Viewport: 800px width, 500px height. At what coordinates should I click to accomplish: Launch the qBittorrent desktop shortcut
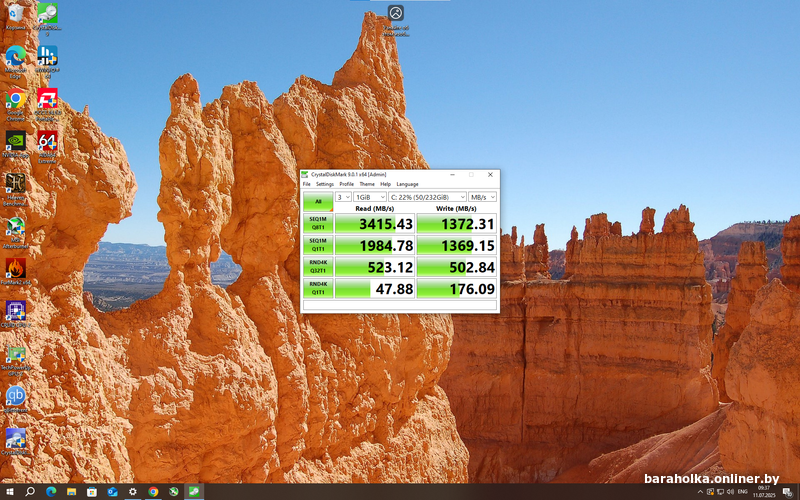(x=16, y=398)
